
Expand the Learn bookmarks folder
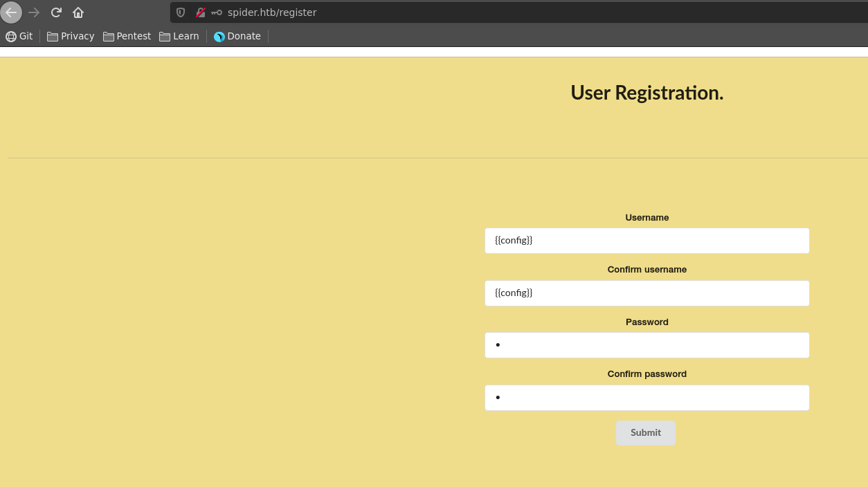(x=179, y=36)
